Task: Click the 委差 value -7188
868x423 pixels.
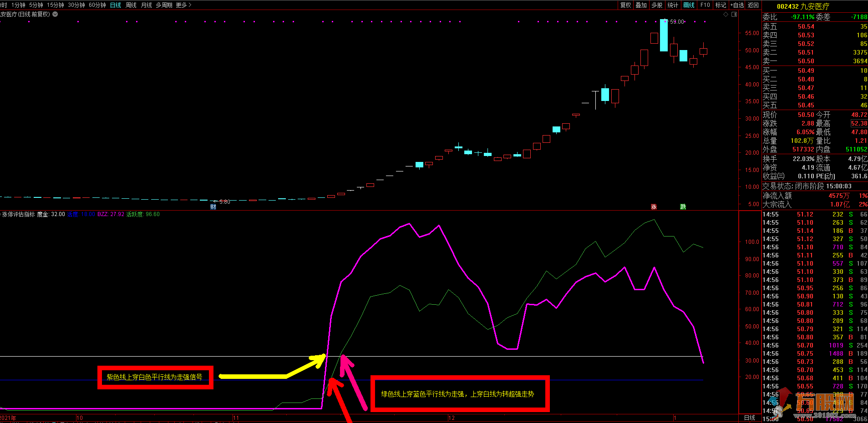Action: (859, 17)
